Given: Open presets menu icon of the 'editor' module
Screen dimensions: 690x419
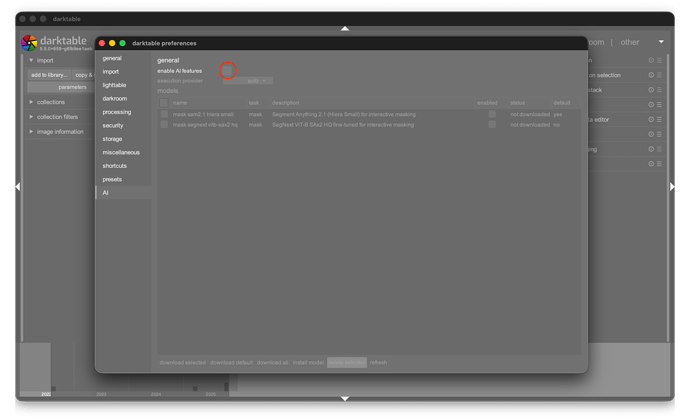Looking at the screenshot, I should click(x=659, y=119).
